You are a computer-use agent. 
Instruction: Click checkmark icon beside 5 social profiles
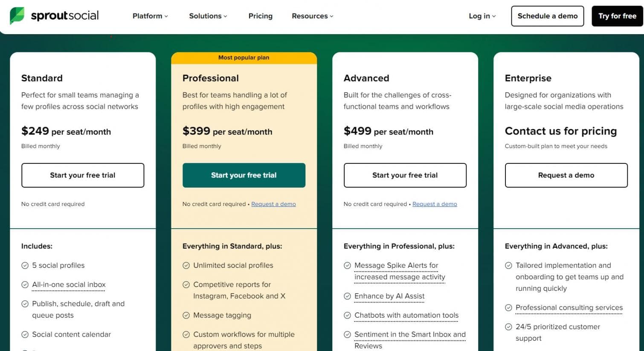pyautogui.click(x=25, y=266)
